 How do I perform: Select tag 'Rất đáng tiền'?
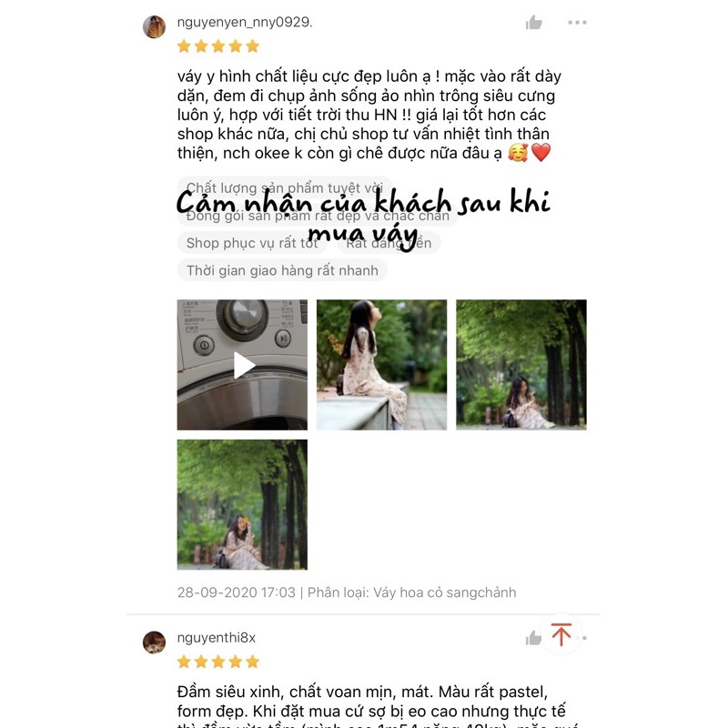point(389,242)
